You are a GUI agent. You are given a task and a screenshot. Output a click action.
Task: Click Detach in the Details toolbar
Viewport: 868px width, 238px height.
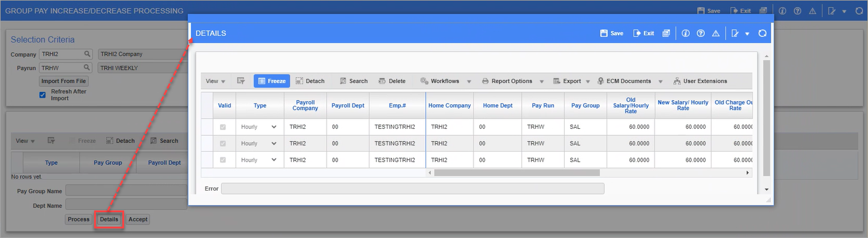point(310,81)
